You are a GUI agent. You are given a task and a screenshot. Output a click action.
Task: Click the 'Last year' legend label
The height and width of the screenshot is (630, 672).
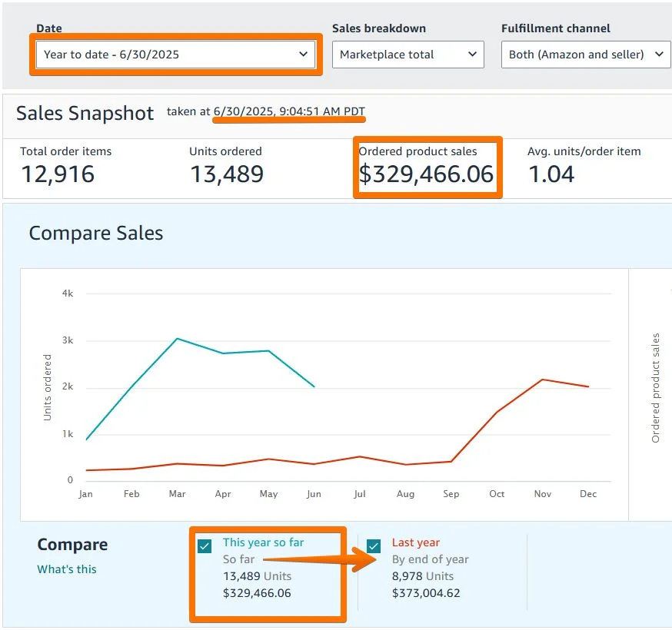click(416, 542)
